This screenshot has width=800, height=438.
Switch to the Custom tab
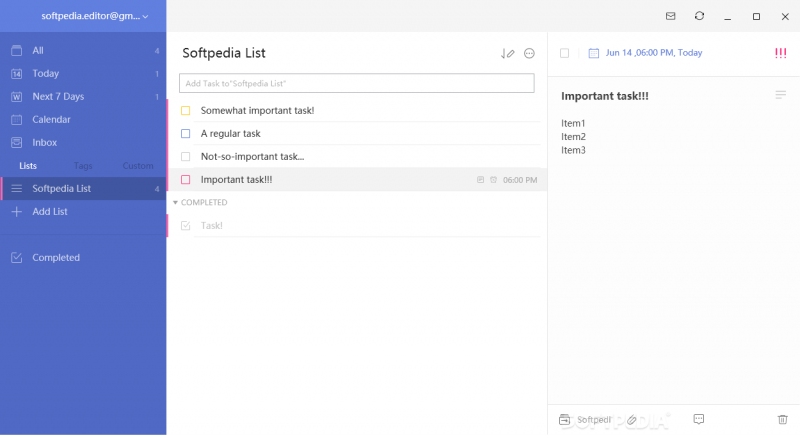pos(138,166)
